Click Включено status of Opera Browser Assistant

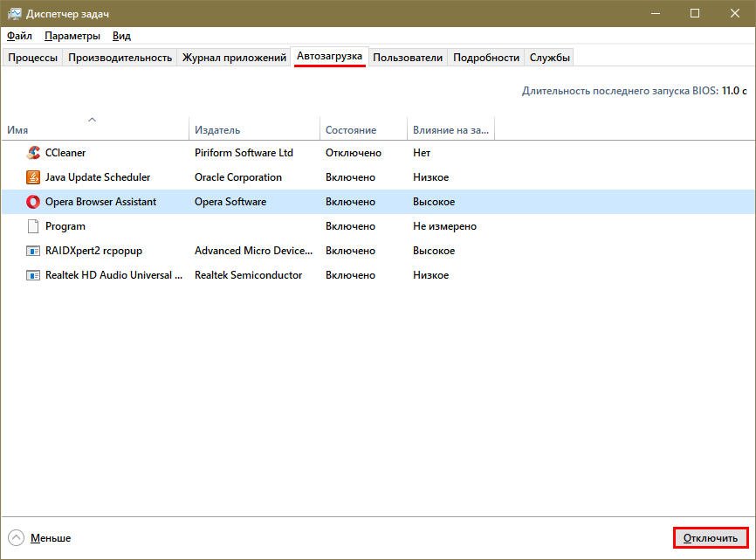coord(350,202)
